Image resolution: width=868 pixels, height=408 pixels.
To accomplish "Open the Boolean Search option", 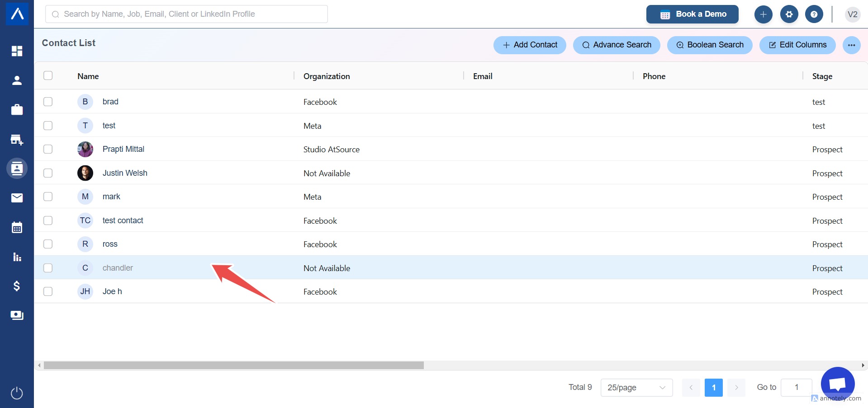I will click(x=709, y=45).
